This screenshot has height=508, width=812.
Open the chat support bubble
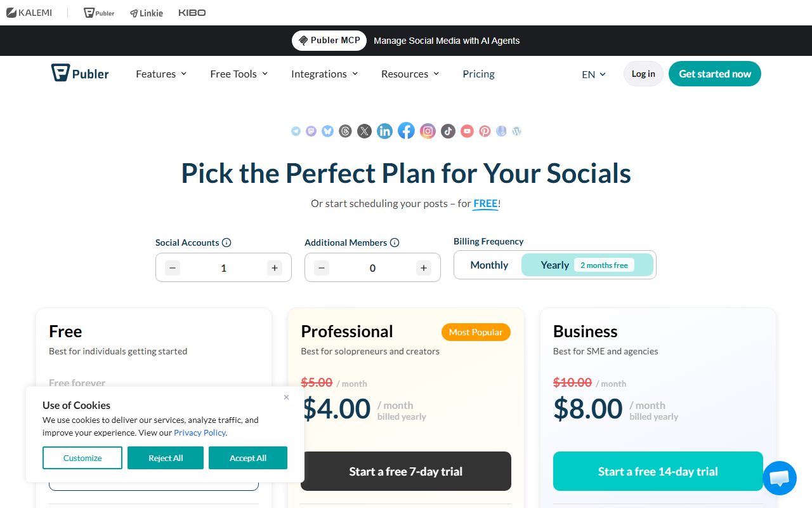tap(780, 478)
